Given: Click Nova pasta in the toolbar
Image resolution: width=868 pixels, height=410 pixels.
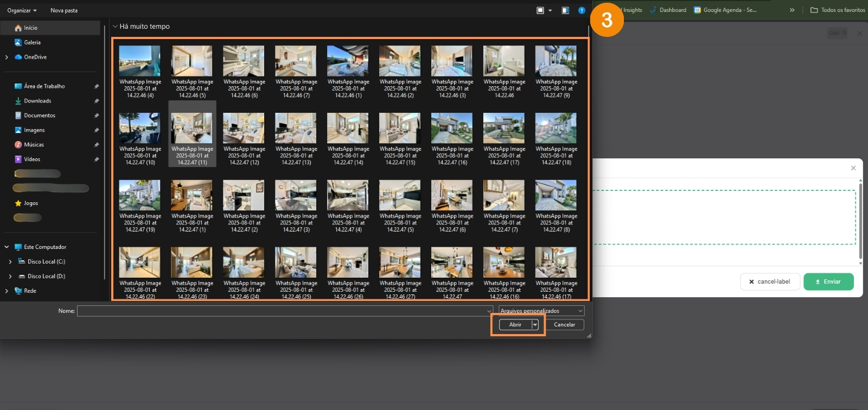Looking at the screenshot, I should coord(64,10).
